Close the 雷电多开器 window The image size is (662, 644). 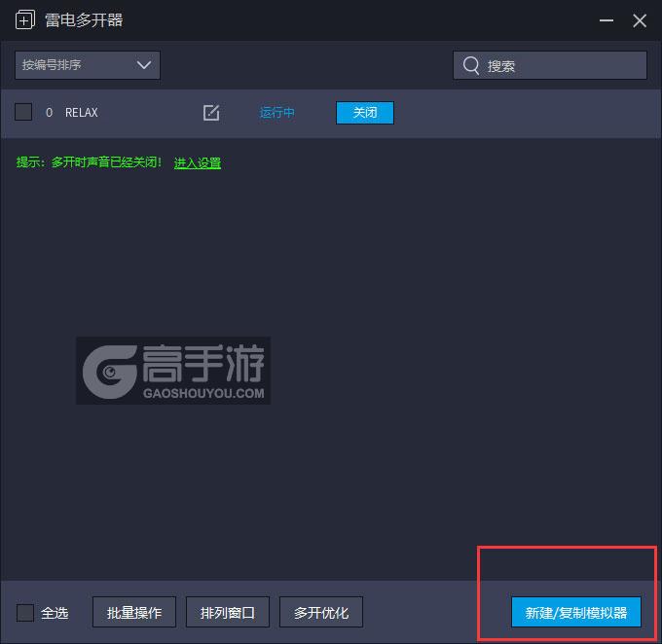(x=640, y=20)
